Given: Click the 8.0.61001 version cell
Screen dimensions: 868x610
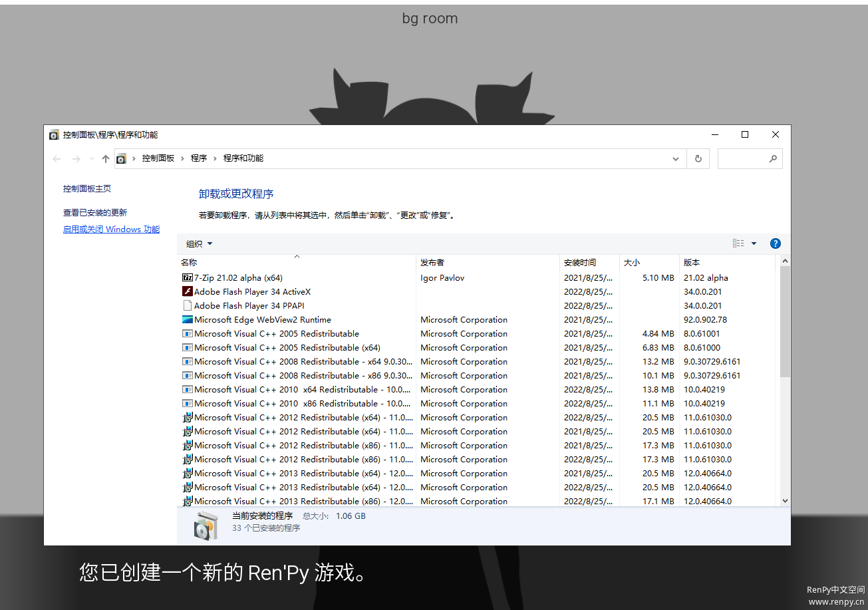Looking at the screenshot, I should pyautogui.click(x=702, y=333).
